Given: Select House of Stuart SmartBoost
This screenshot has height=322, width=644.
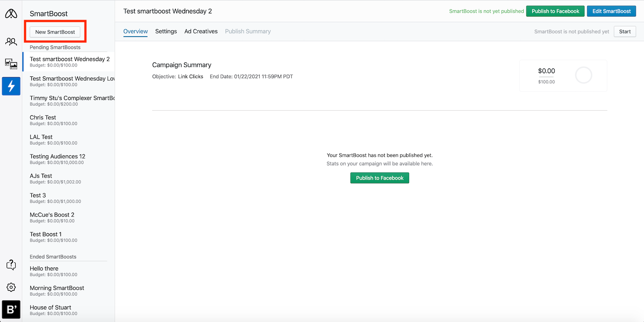Looking at the screenshot, I should click(68, 310).
